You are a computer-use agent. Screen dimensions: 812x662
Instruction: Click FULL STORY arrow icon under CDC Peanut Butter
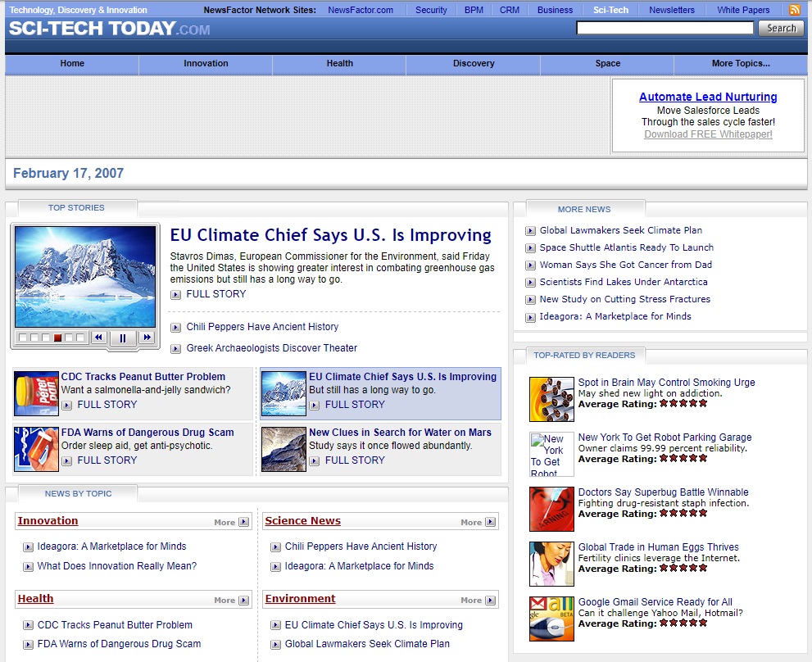point(67,405)
